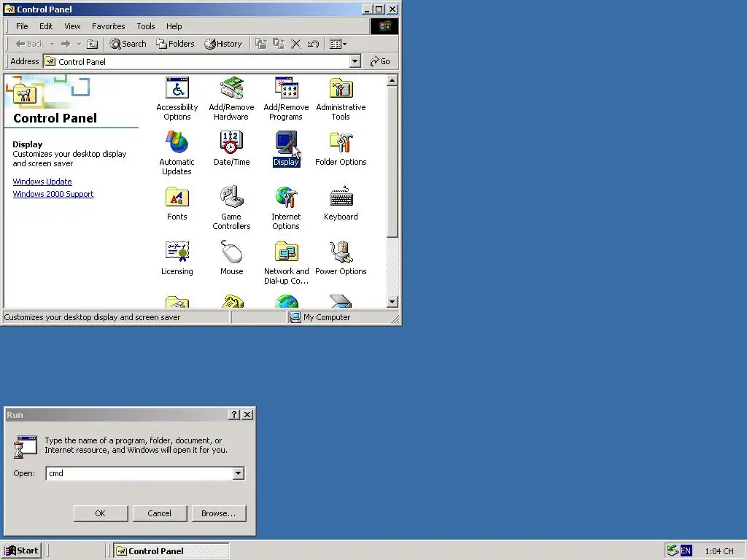Follow the Windows 2000 Support link
This screenshot has width=747, height=560.
(53, 194)
